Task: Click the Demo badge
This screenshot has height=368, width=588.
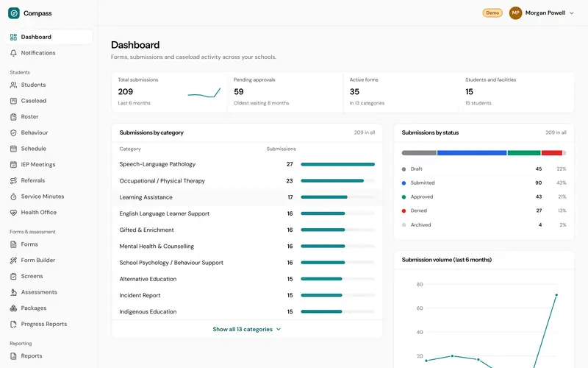Action: coord(492,13)
